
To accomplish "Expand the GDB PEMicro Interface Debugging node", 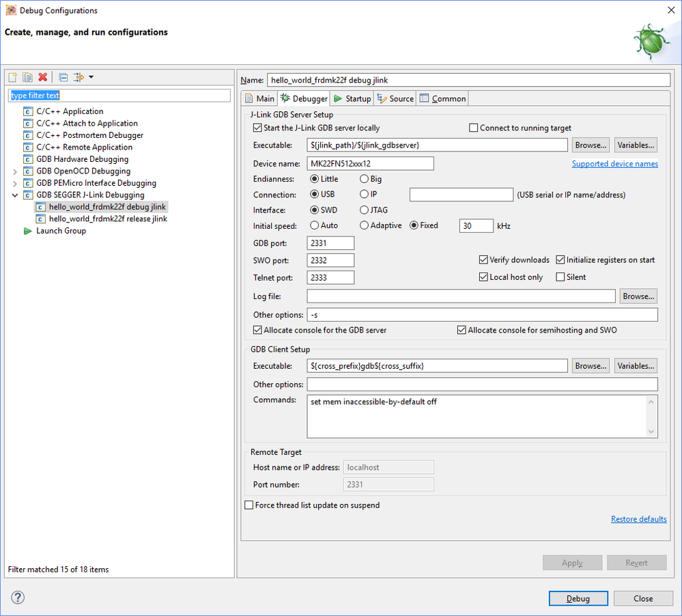I will coord(15,184).
